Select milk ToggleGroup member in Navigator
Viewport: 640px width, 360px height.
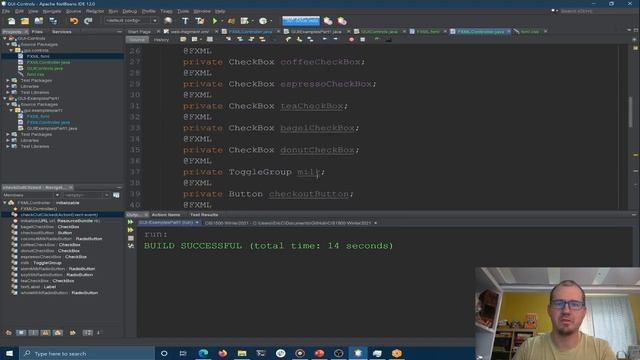41,263
